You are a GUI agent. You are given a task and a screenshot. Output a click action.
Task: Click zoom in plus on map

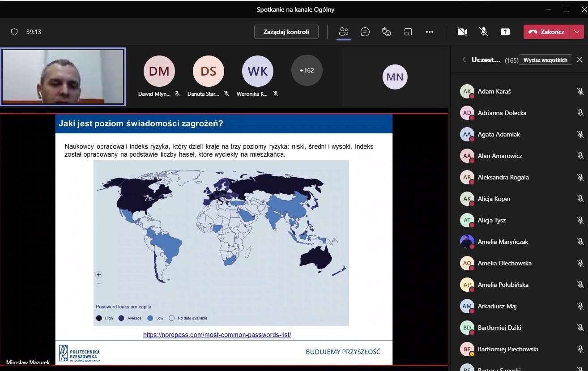[x=99, y=275]
